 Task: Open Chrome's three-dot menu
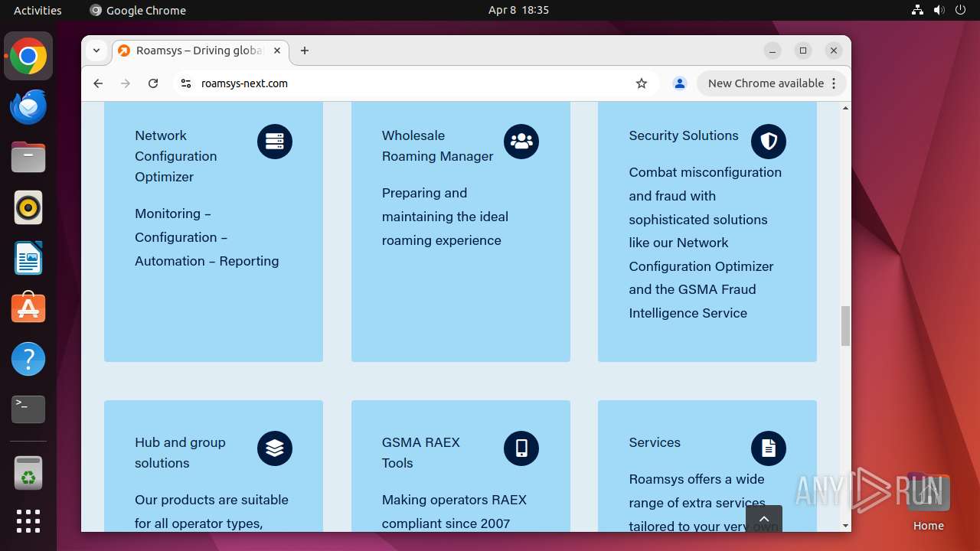(x=835, y=83)
